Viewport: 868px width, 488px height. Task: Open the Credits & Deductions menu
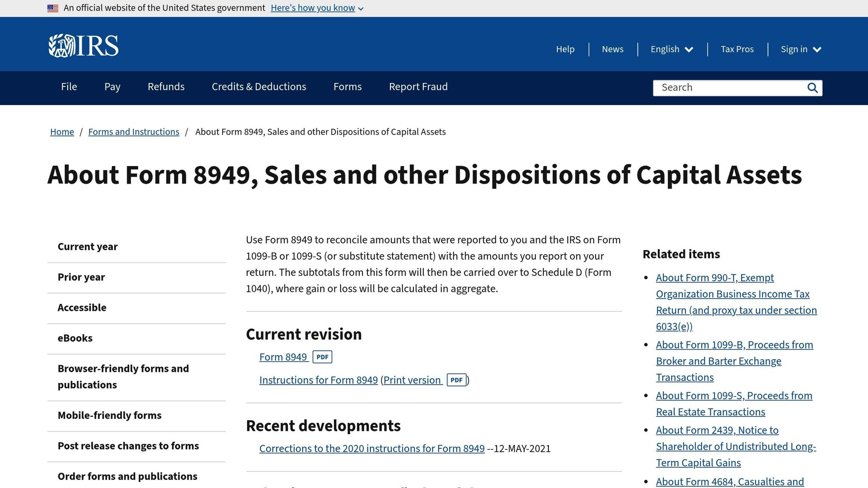[x=259, y=87]
